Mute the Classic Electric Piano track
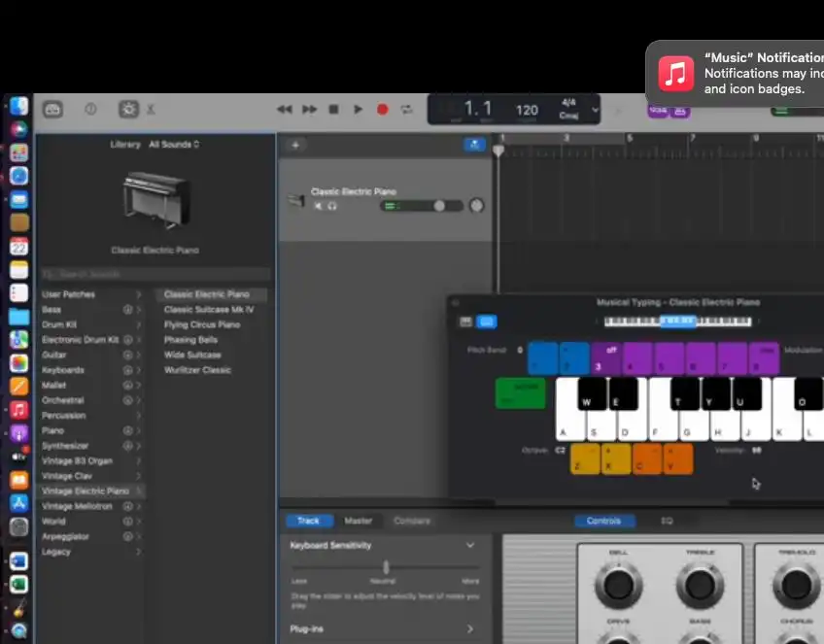824x644 pixels. pyautogui.click(x=318, y=206)
